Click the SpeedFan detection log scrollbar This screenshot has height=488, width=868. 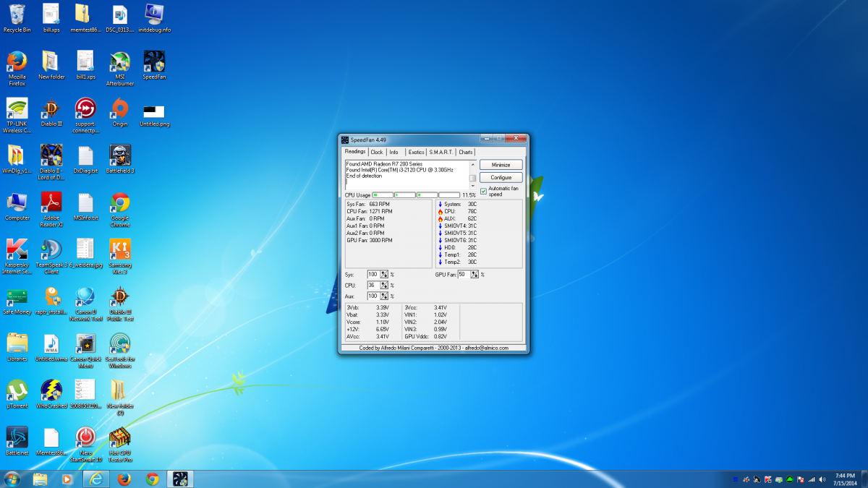473,175
